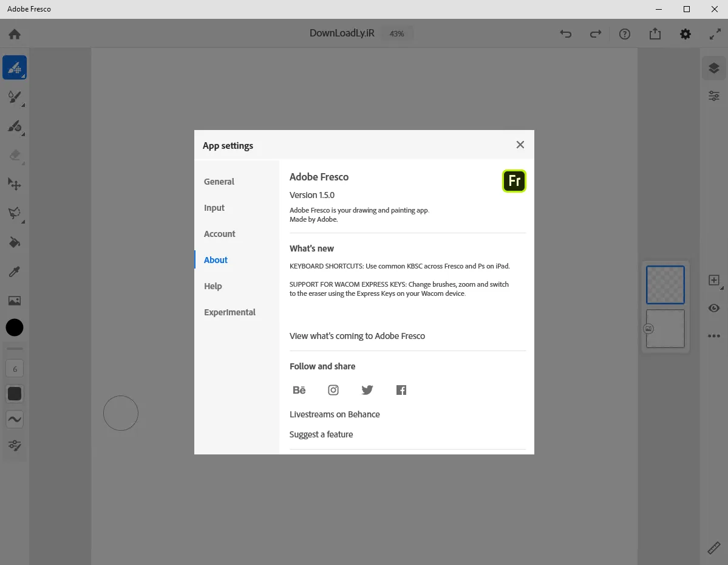728x565 pixels.
Task: Open the brush smoothing control
Action: point(15,420)
